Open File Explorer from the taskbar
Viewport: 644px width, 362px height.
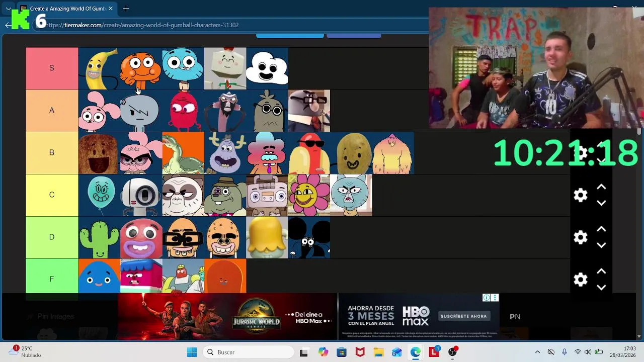378,352
